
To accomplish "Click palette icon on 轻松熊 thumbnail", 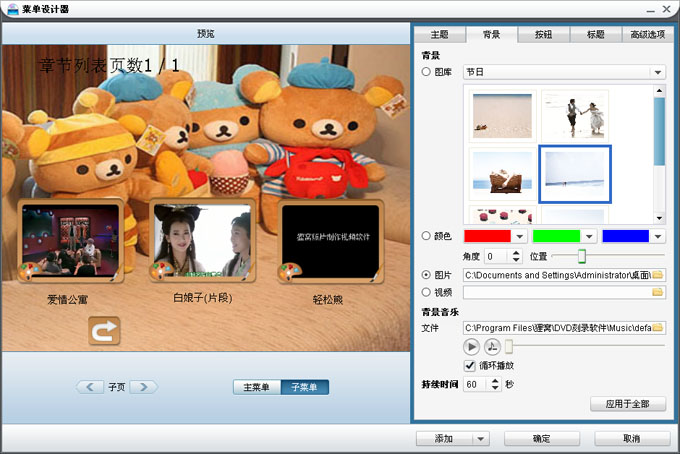I will [289, 272].
